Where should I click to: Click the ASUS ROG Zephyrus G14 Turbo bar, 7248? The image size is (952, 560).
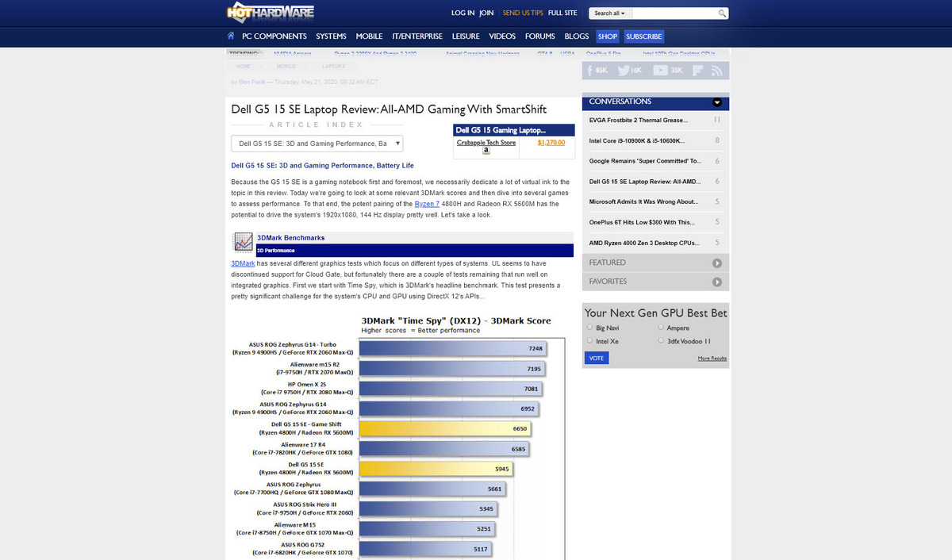point(455,348)
